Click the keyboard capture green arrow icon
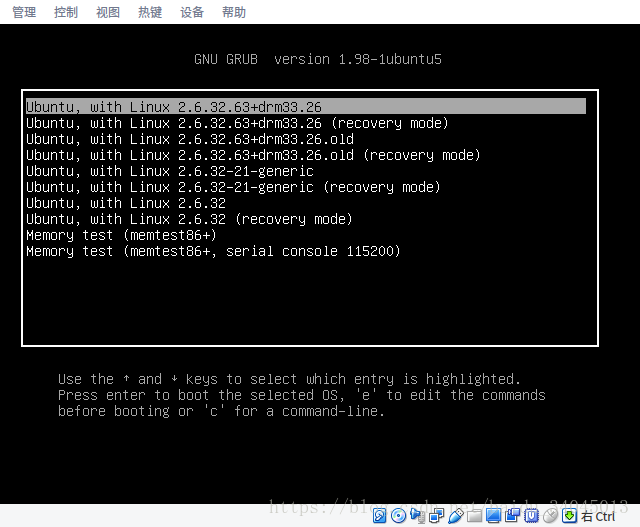 (569, 516)
